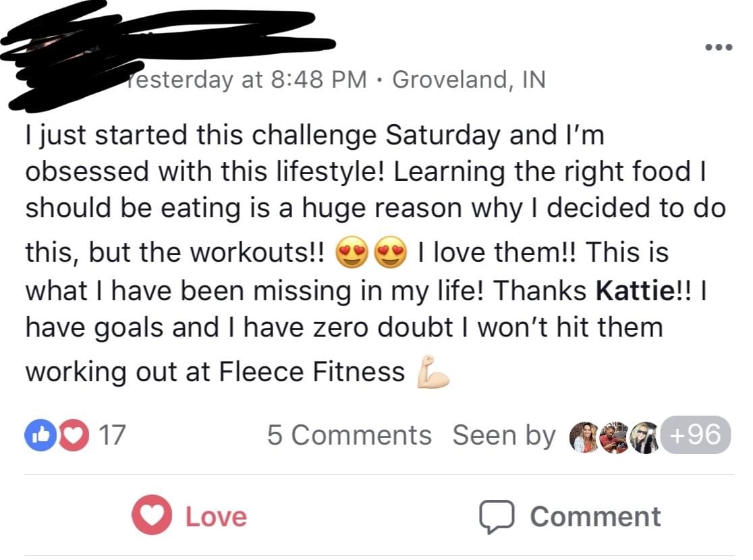Select the middle Seen by profile photo
This screenshot has height=560, width=753.
[x=614, y=437]
